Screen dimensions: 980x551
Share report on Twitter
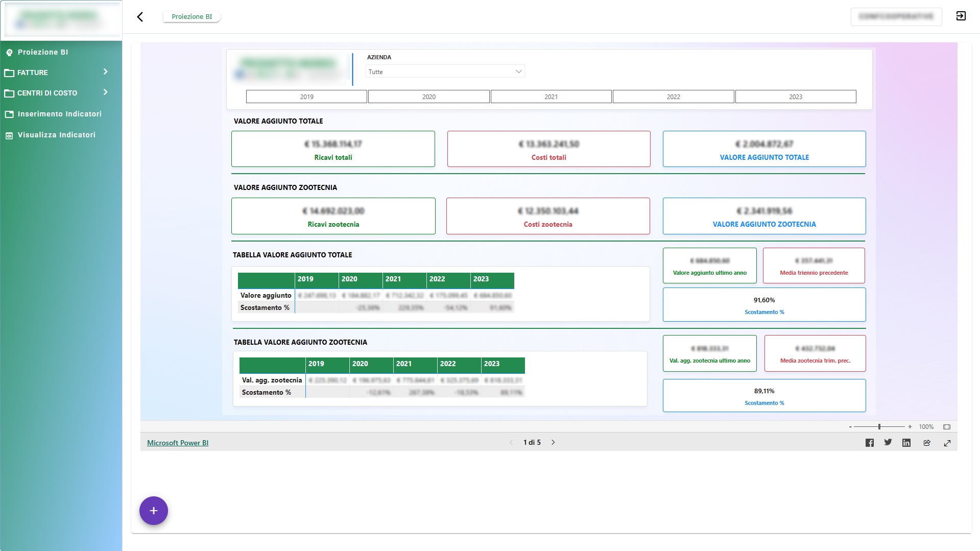tap(888, 442)
